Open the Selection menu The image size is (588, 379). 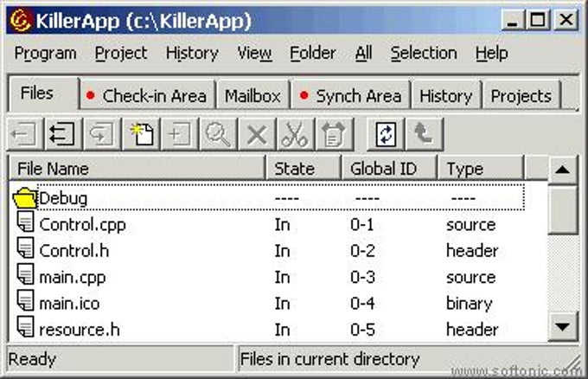(424, 54)
